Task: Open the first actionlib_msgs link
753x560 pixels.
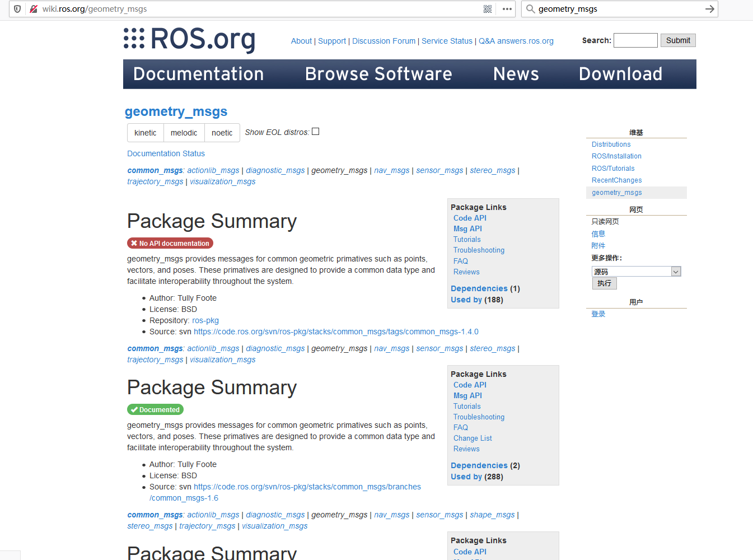Action: 213,170
